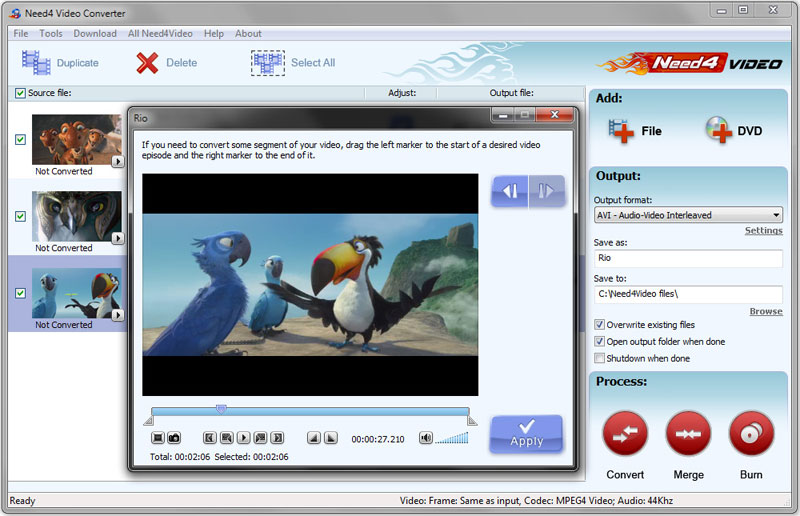Mute audio using the speaker icon
Viewport: 800px width, 516px height.
426,438
